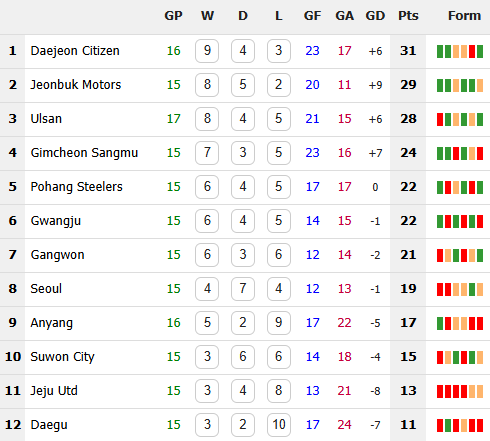Screen dimensions: 490x441
Task: Open Jeonbuk Motors team page
Action: 76,85
